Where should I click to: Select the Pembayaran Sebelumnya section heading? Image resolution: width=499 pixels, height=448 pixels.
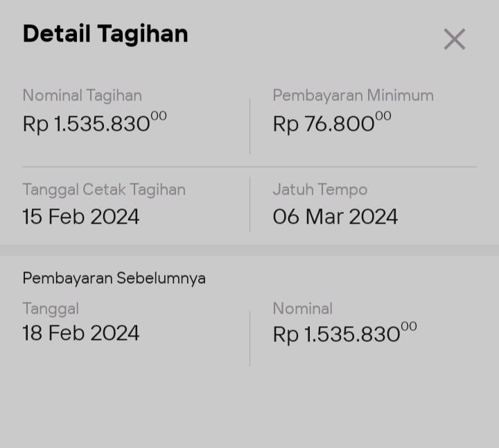click(x=114, y=278)
